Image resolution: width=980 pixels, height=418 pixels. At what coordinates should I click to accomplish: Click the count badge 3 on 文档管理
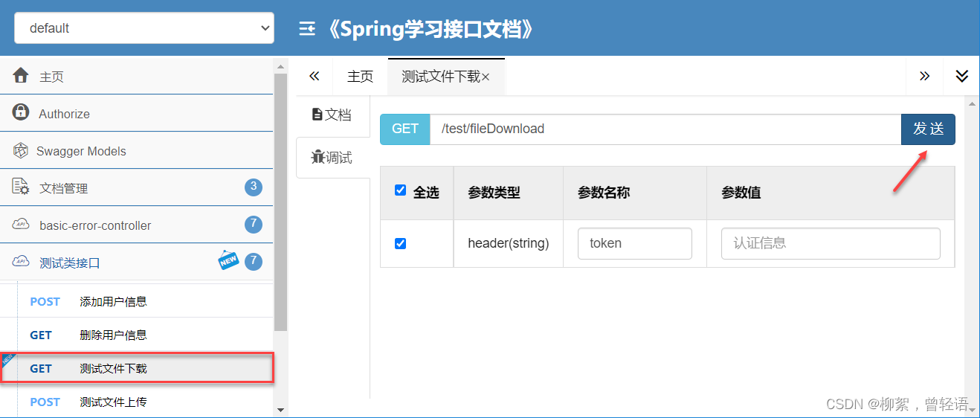pos(254,187)
